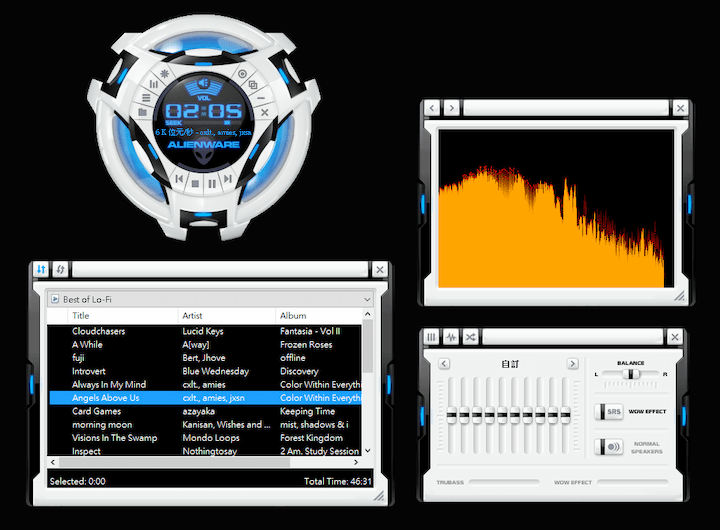Select the track Cloudchasers
The height and width of the screenshot is (530, 720).
point(98,331)
